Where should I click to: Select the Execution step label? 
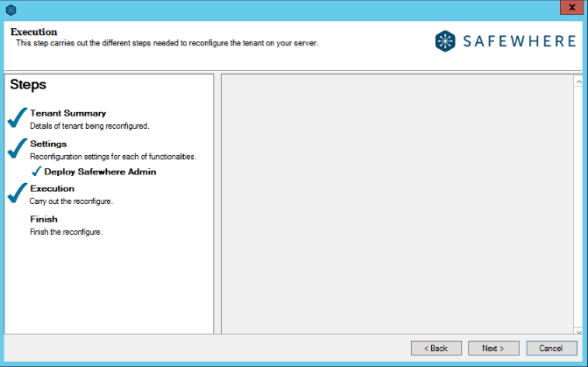[x=52, y=188]
